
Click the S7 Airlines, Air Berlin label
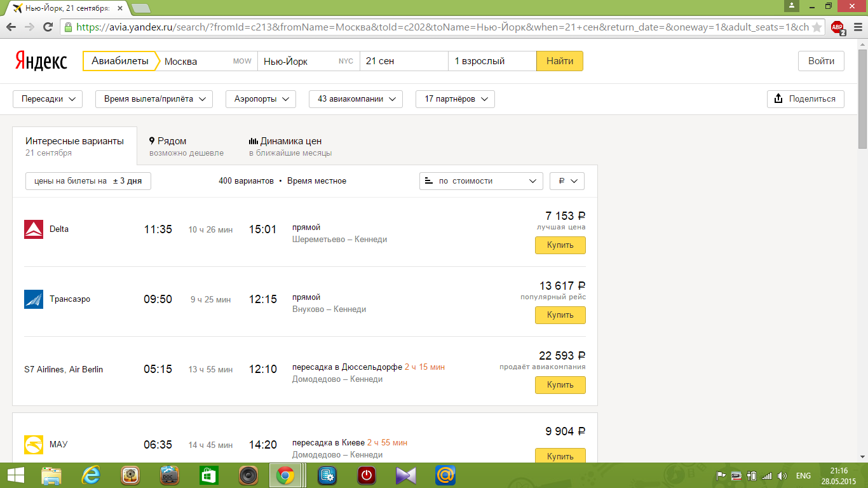[64, 370]
